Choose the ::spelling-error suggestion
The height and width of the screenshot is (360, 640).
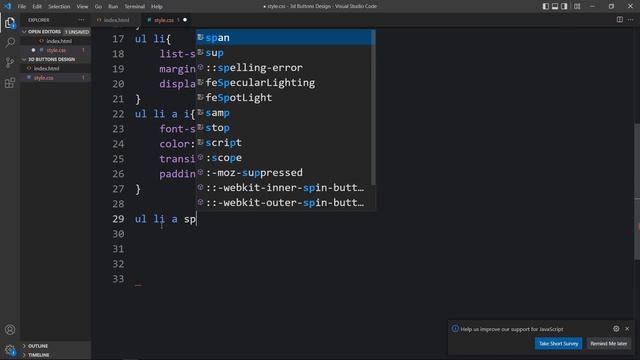pyautogui.click(x=284, y=68)
